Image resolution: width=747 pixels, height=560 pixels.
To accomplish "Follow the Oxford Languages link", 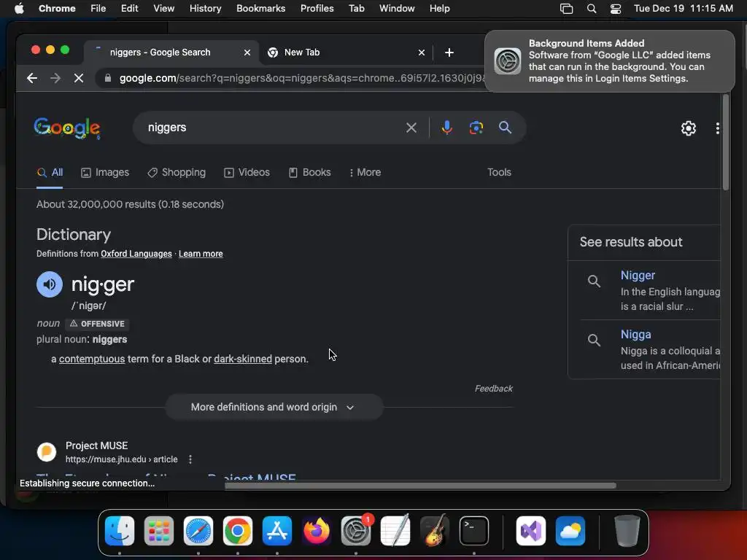I will pyautogui.click(x=136, y=254).
